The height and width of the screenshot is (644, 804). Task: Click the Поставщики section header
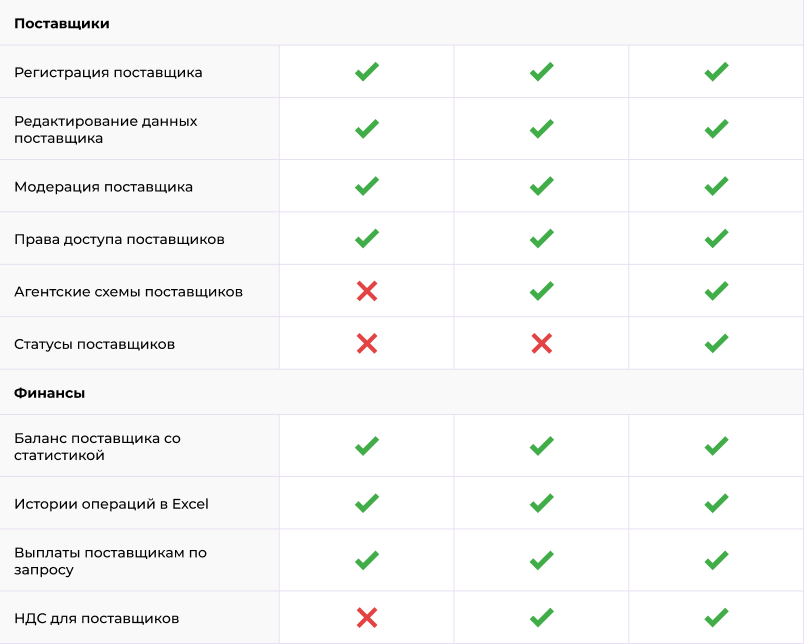62,23
